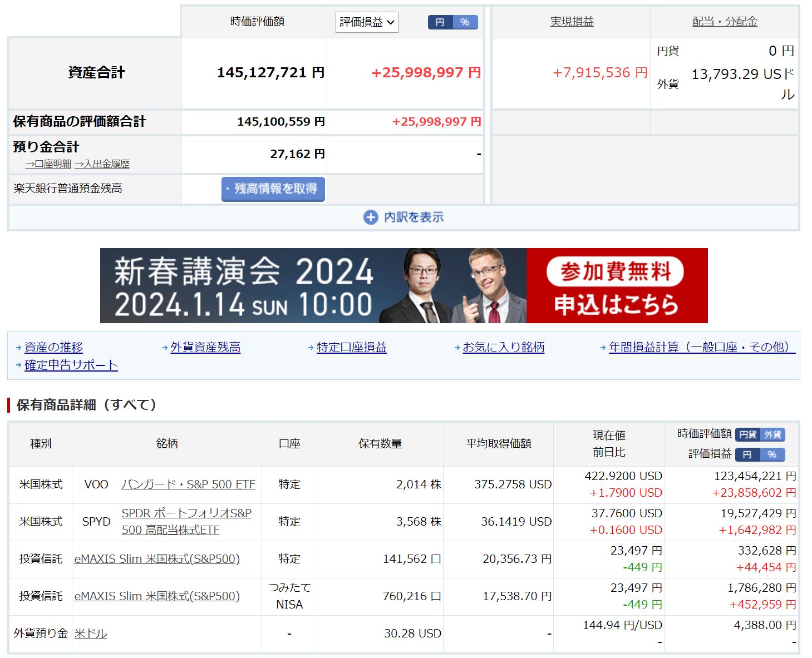Toggle holdings valuation to 円貨
812x658 pixels.
click(747, 435)
